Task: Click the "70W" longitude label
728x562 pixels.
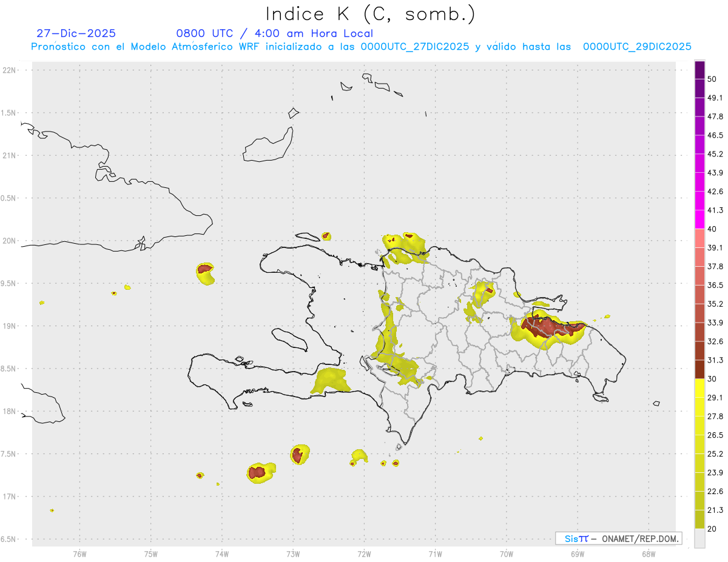Action: tap(507, 554)
